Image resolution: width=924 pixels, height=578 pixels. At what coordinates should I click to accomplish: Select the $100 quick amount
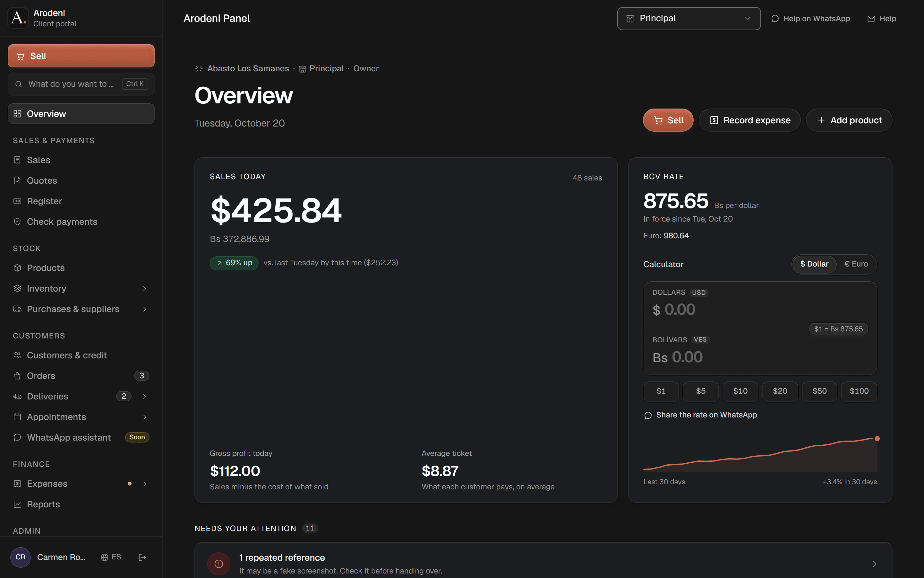pos(859,391)
